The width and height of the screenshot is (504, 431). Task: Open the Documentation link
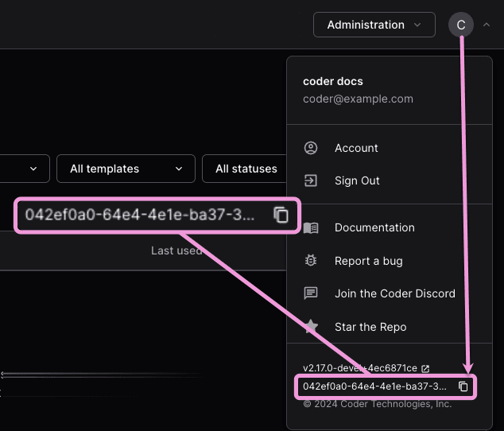(x=390, y=227)
